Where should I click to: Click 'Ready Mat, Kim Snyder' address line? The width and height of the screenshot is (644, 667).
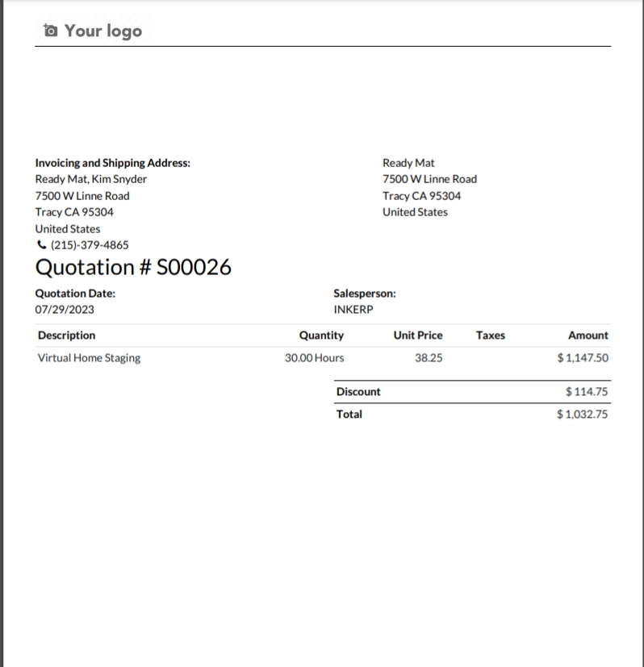[x=90, y=179]
